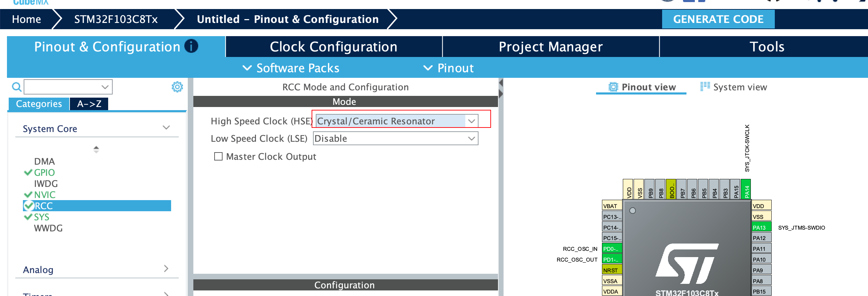Open the Software Packs dropdown menu
This screenshot has width=868, height=296.
tap(291, 68)
